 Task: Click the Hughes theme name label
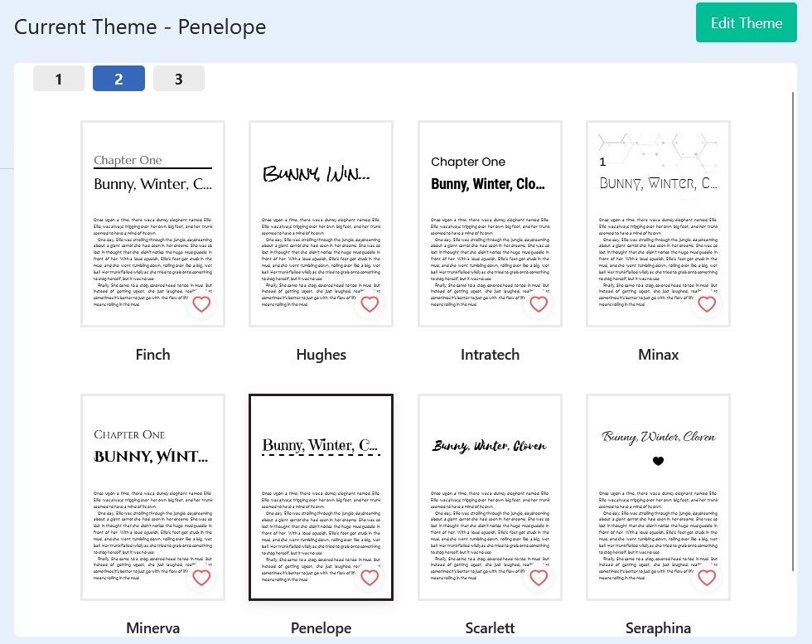(x=321, y=355)
